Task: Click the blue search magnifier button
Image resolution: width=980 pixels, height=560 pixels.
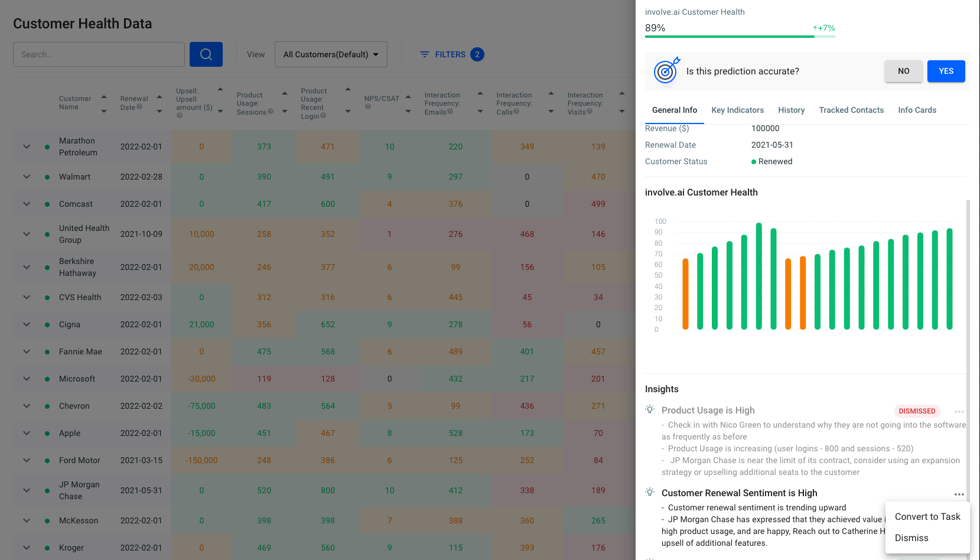Action: click(206, 54)
